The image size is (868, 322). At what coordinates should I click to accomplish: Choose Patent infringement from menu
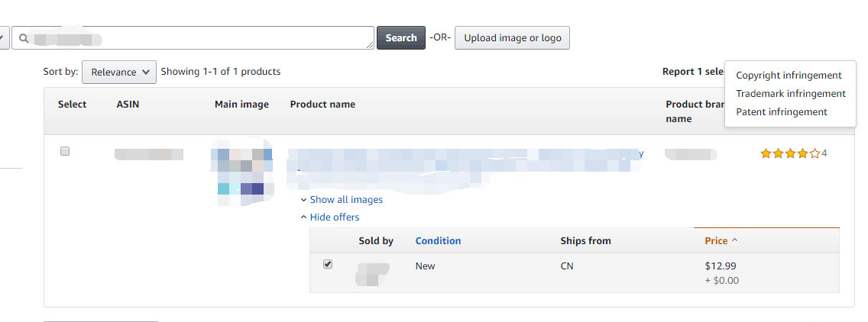tap(781, 112)
